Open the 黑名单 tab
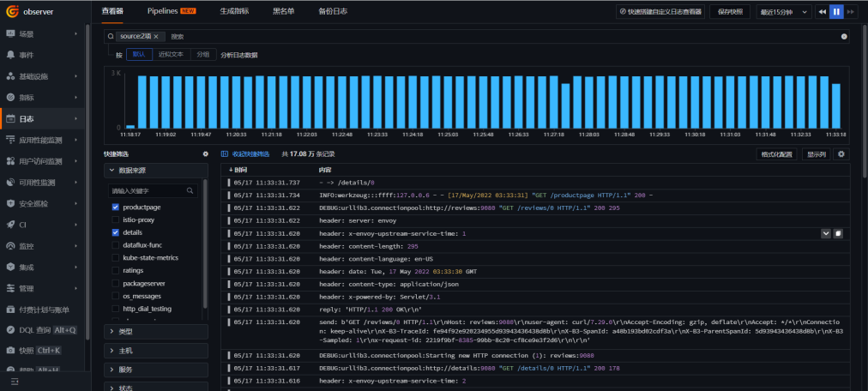The height and width of the screenshot is (391, 868). tap(284, 11)
